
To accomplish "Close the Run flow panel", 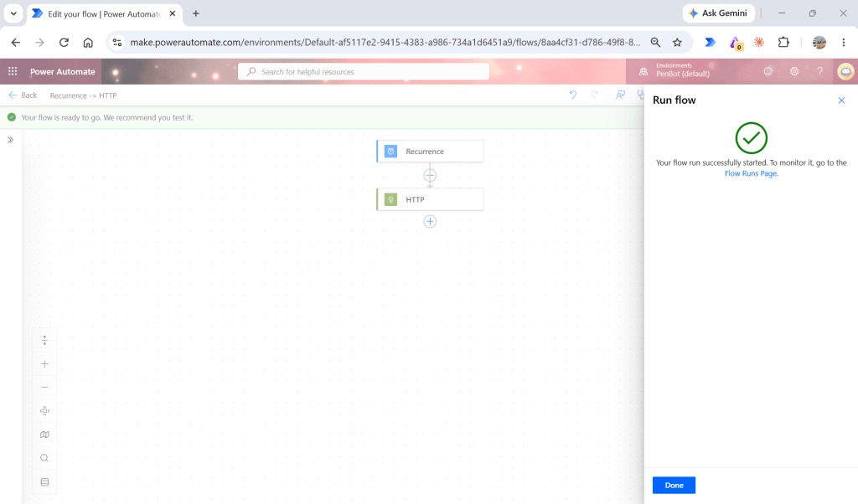I will 841,100.
